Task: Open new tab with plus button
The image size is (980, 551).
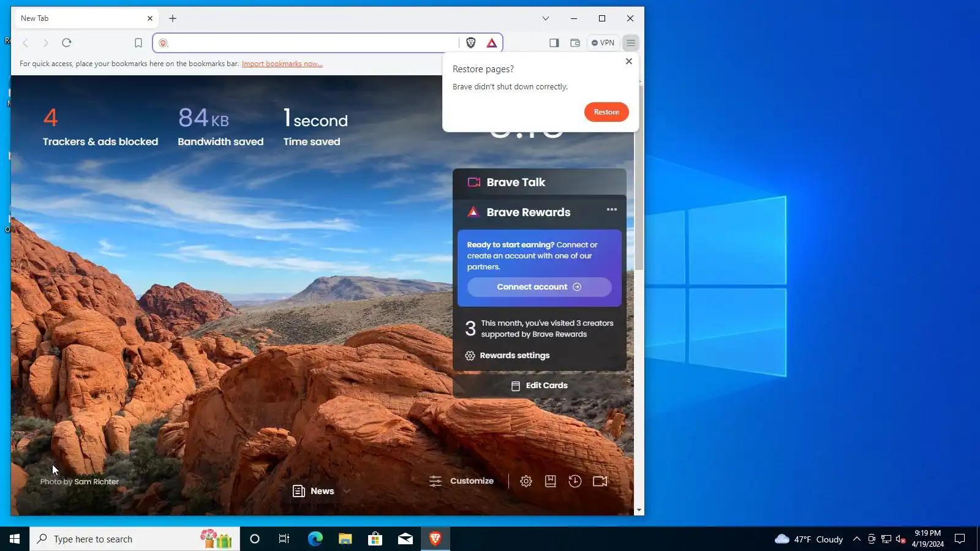Action: (173, 18)
